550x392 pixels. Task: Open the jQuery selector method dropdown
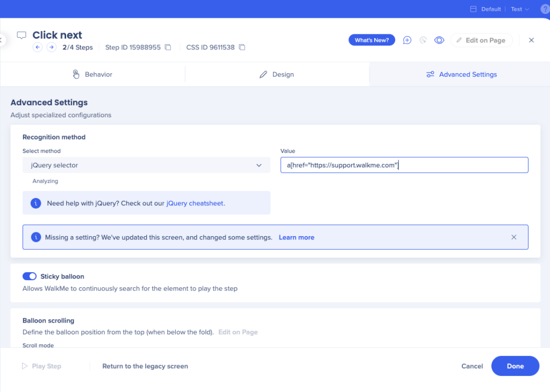146,165
